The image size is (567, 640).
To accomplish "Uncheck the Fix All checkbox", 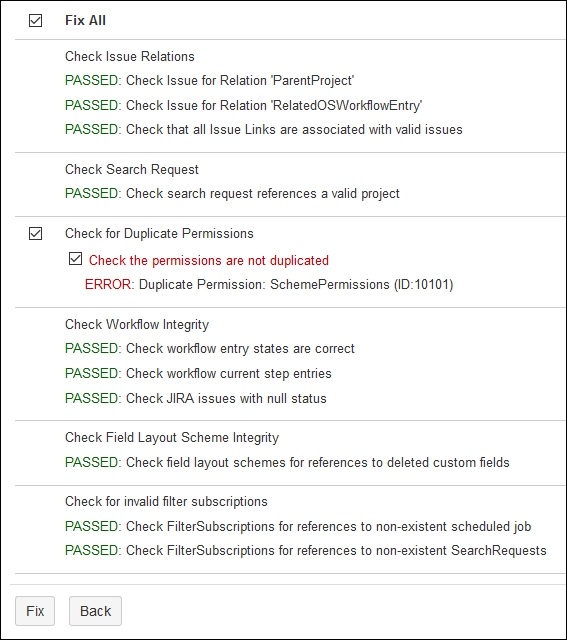I will (36, 20).
